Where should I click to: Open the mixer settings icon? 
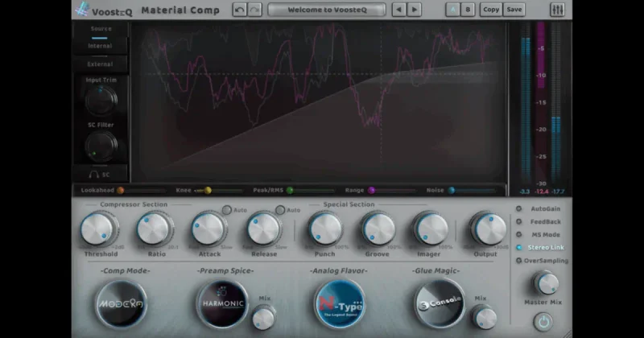point(557,10)
